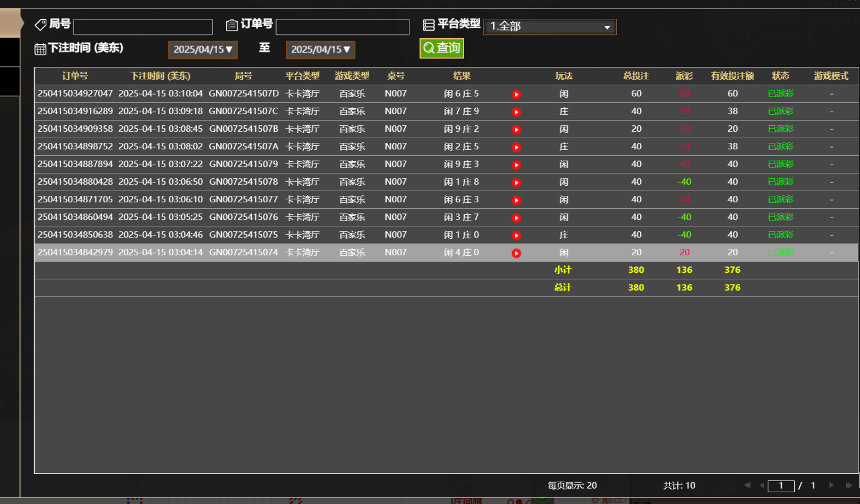Open the 平台类型 dropdown showing 1.全部

549,26
